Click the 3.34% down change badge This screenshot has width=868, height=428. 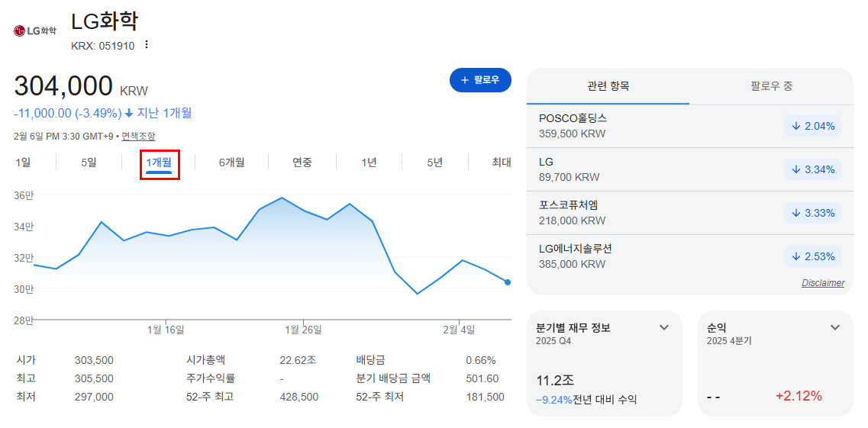tap(812, 170)
